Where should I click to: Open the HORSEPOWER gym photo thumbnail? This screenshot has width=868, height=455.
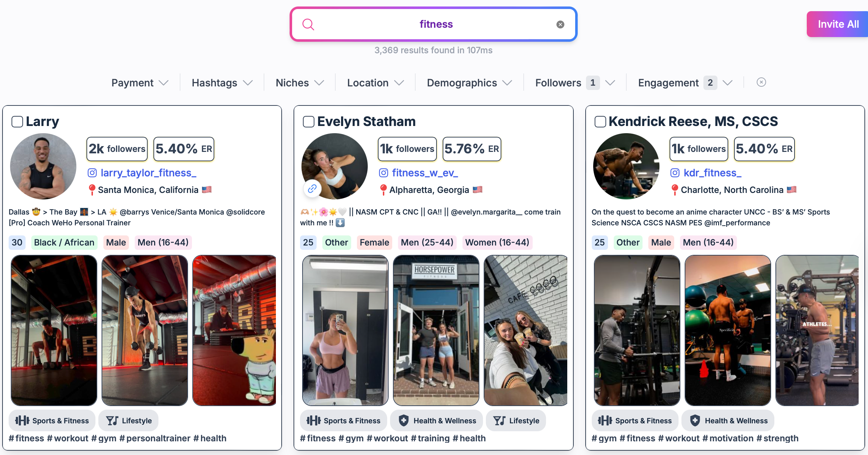click(436, 330)
